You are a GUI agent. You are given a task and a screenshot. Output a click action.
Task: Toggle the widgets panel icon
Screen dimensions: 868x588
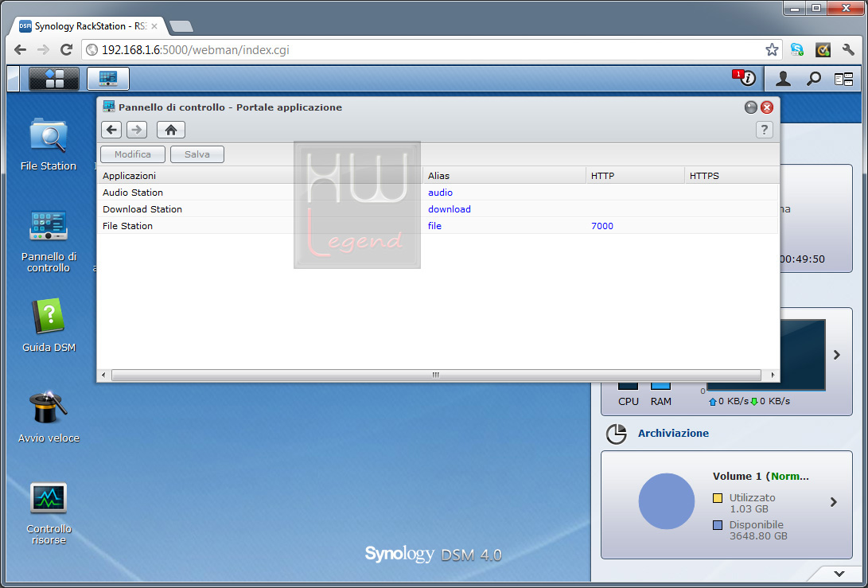[843, 80]
